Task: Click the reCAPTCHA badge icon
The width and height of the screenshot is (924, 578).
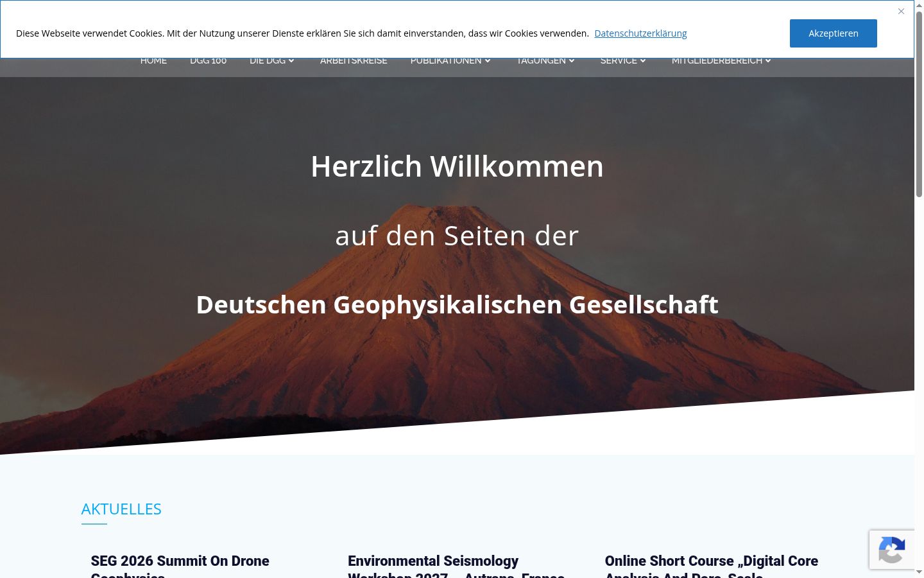Action: 892,550
